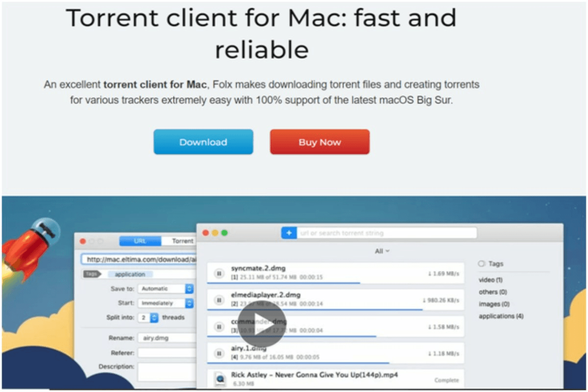The width and height of the screenshot is (588, 392).
Task: Open the Rick Astley video file thumbnail
Action: (220, 378)
